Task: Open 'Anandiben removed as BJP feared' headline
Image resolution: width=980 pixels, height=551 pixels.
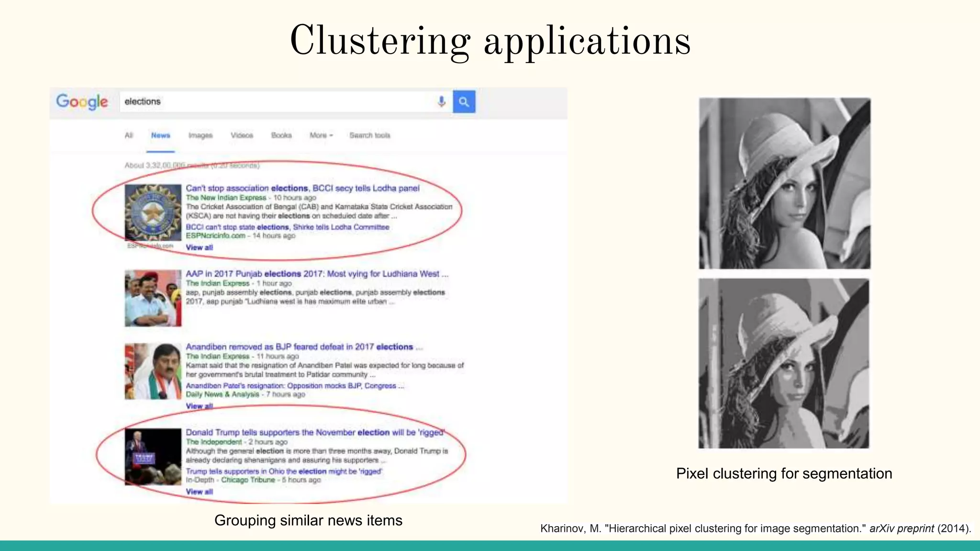Action: [x=304, y=347]
